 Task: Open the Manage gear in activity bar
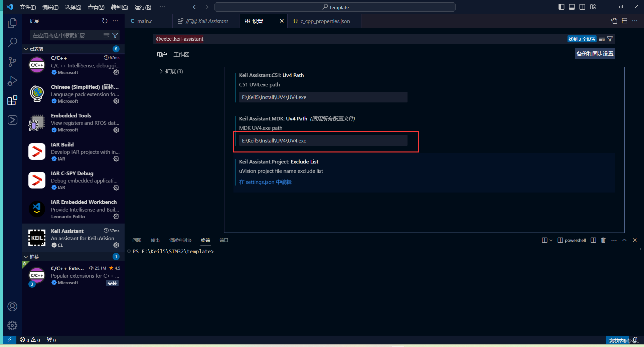12,325
